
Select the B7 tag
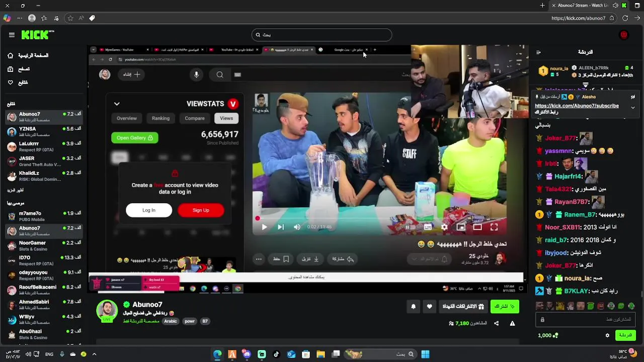click(205, 321)
